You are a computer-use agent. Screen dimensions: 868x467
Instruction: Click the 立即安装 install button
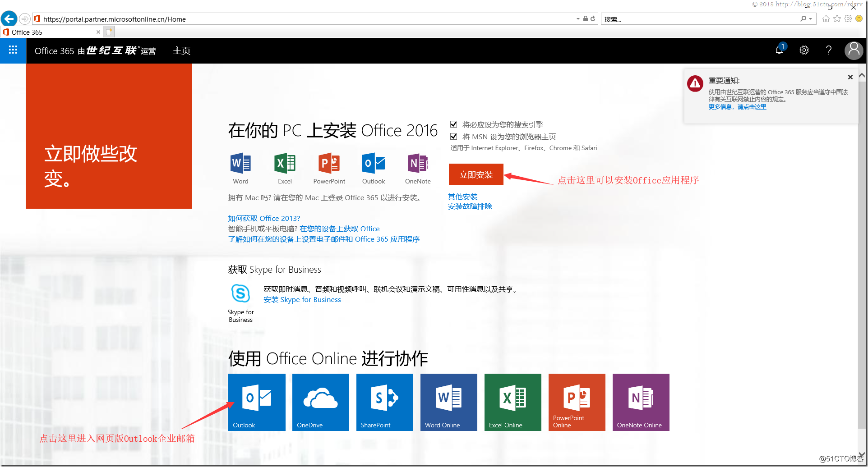point(476,174)
